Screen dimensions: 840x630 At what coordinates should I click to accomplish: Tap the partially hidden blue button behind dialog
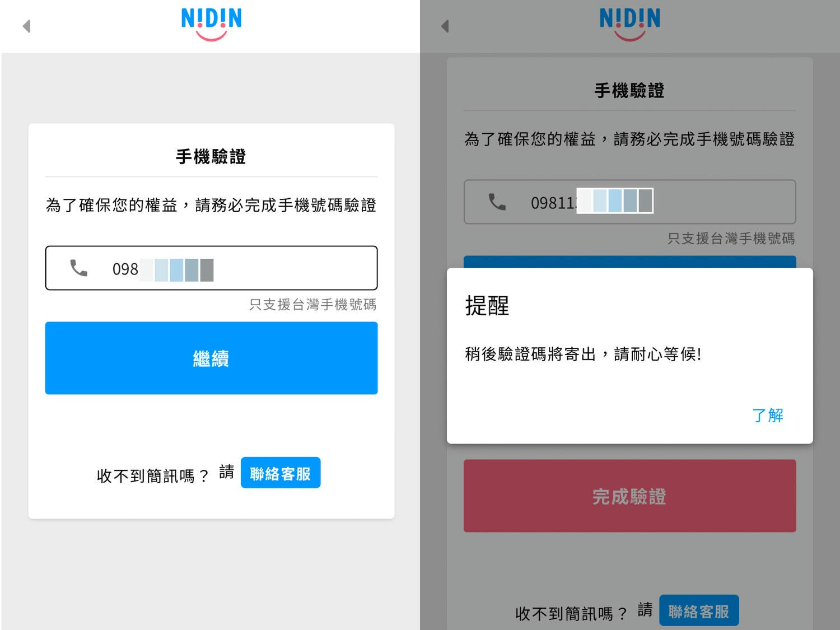click(629, 262)
